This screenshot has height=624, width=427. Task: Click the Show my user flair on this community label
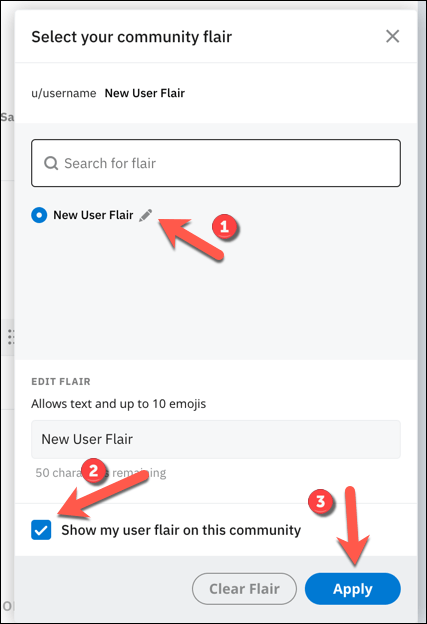(x=181, y=530)
